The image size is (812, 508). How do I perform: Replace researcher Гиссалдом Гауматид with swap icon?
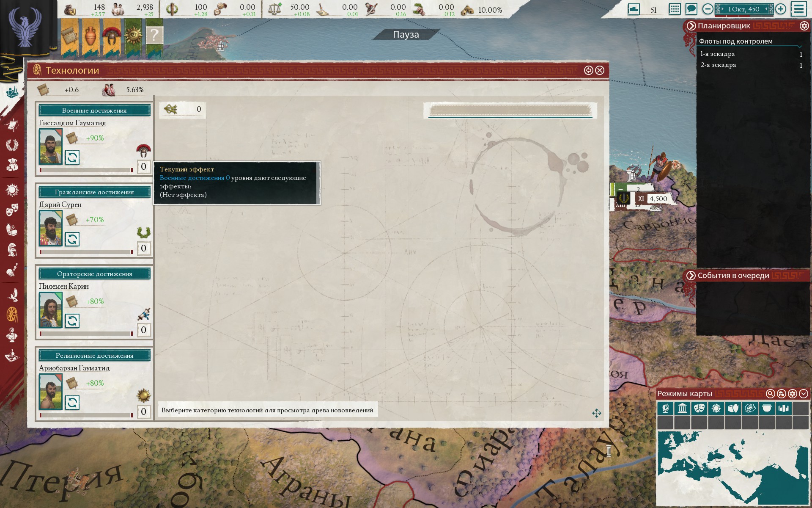(72, 157)
